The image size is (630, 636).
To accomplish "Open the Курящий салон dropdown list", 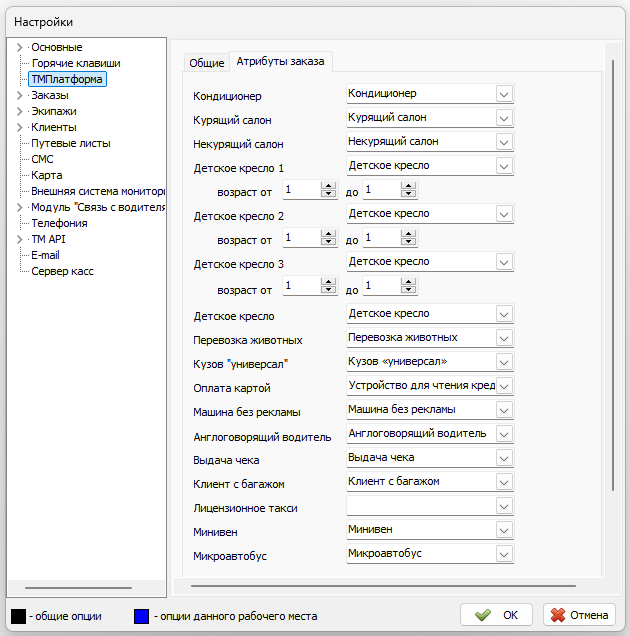I will coord(504,118).
